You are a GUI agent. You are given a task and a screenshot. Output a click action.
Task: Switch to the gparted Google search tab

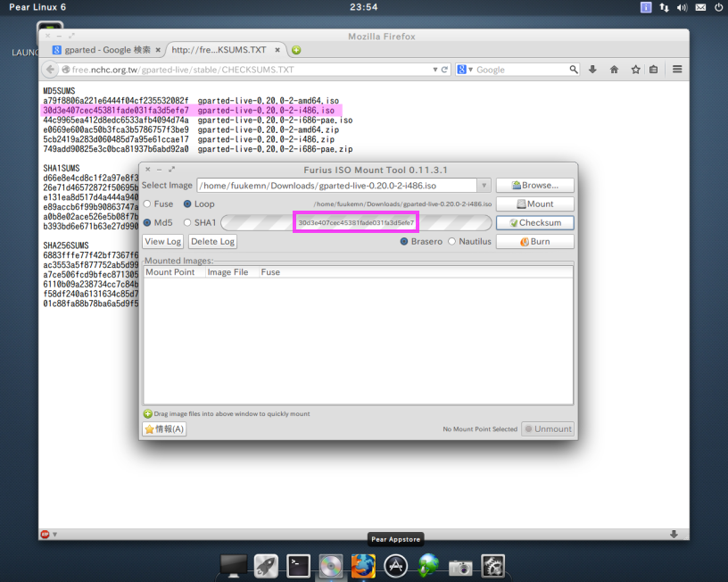point(106,50)
